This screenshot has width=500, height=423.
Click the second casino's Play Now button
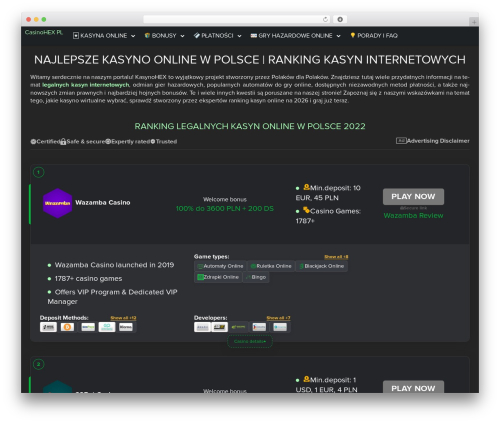point(413,387)
